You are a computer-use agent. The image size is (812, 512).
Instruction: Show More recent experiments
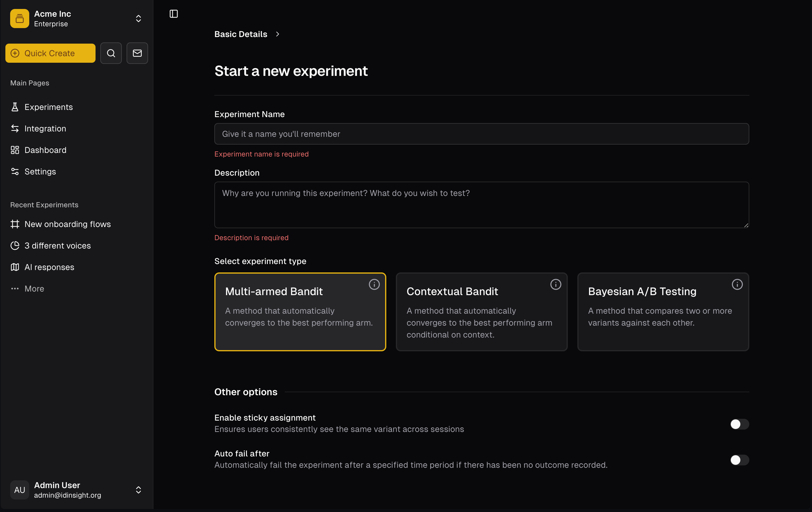click(x=34, y=289)
